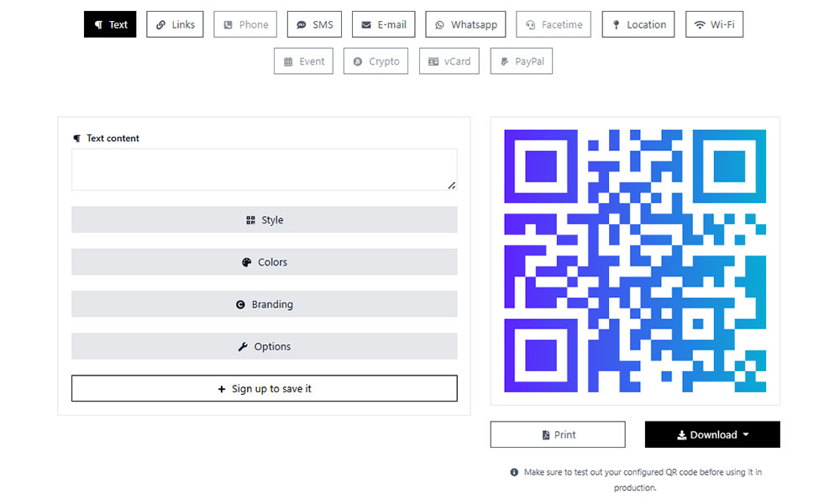Click the Event calendar icon

288,61
